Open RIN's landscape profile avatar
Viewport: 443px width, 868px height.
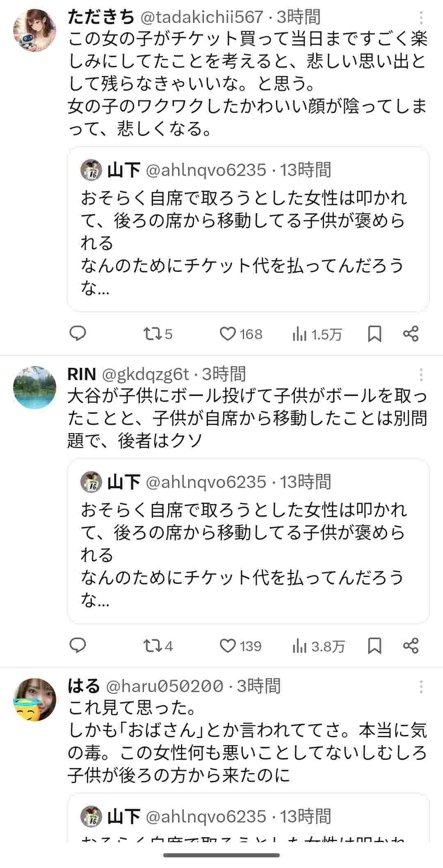pyautogui.click(x=34, y=387)
